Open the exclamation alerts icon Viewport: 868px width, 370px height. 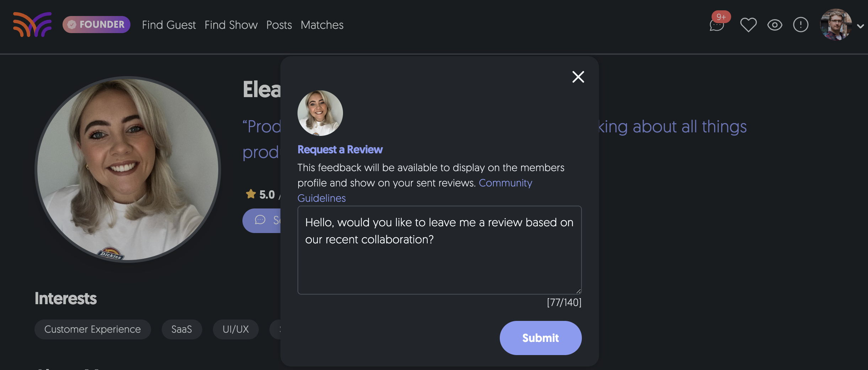click(800, 25)
